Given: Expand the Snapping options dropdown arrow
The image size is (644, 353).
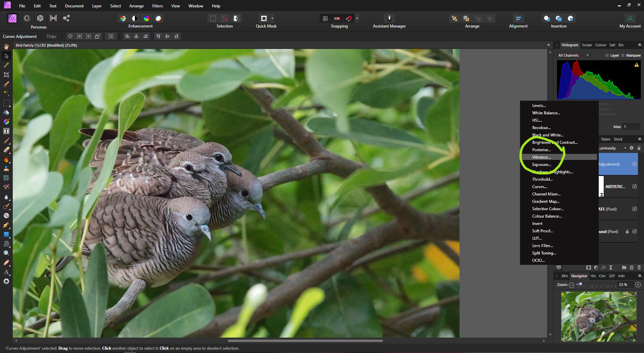Looking at the screenshot, I should 357,18.
